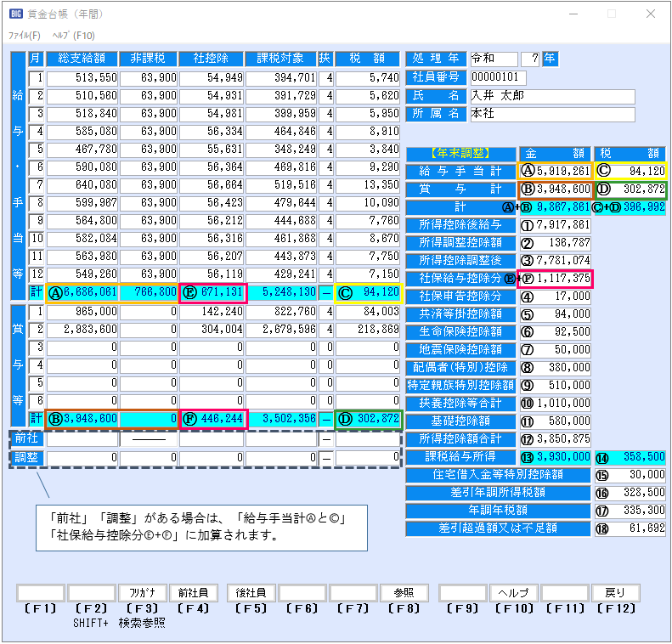Select month 1 総支給額 cell 513,550
This screenshot has width=672, height=644.
81,78
